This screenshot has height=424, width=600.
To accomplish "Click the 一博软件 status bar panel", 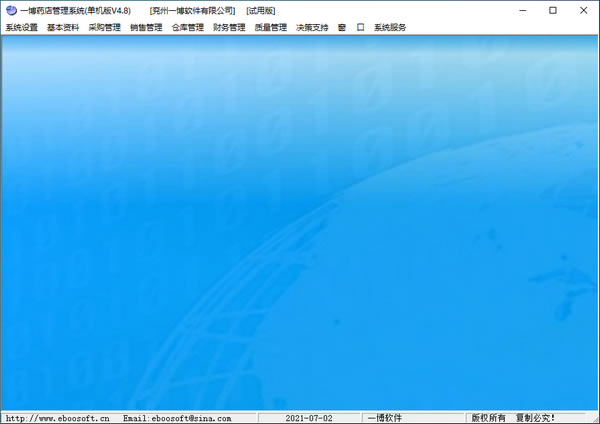I will (x=384, y=418).
